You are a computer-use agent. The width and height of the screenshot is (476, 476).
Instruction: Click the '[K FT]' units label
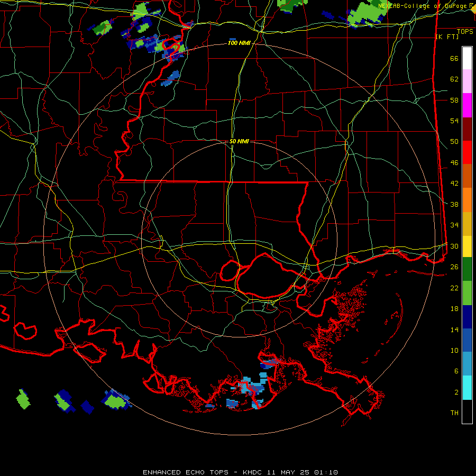pos(447,37)
